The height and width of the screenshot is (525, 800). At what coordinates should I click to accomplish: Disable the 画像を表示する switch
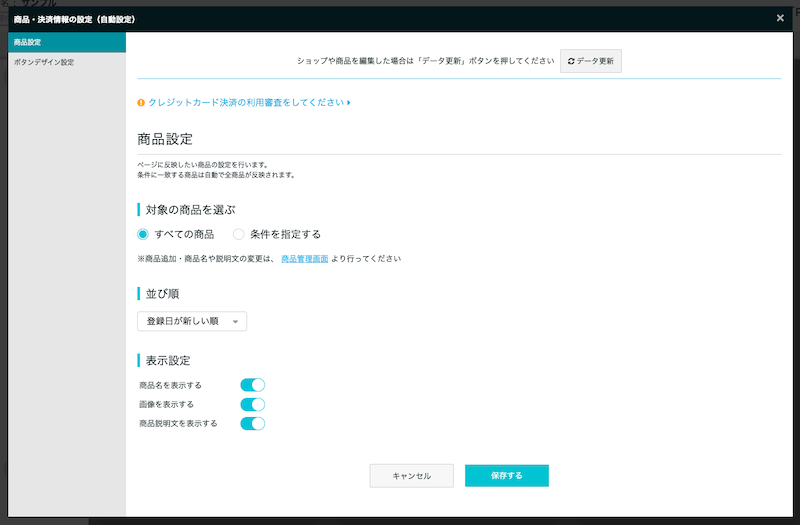[x=252, y=404]
